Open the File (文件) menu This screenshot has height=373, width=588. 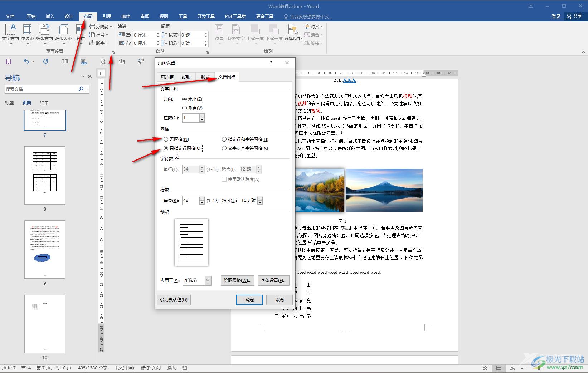pyautogui.click(x=10, y=16)
